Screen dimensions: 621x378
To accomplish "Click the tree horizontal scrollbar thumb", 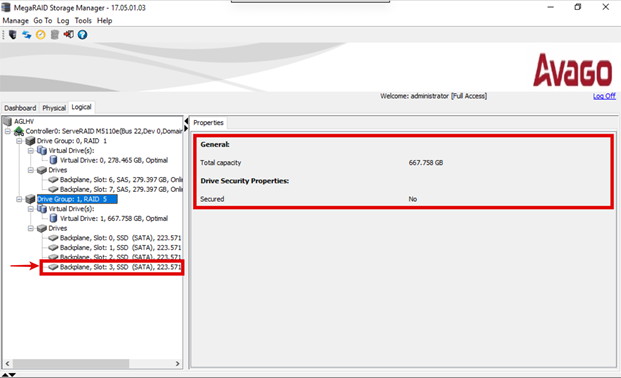I will coord(71,363).
